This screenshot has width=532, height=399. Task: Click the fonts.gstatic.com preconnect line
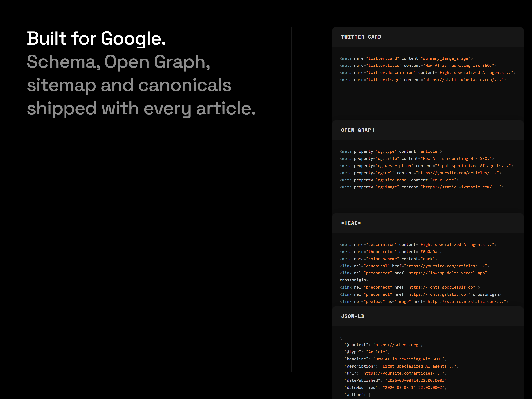420,295
